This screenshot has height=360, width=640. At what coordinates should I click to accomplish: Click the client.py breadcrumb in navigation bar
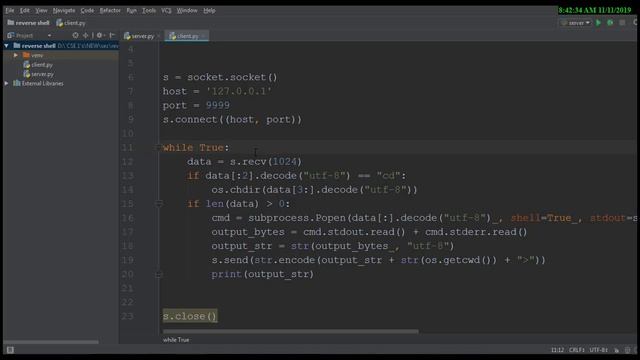coord(71,23)
